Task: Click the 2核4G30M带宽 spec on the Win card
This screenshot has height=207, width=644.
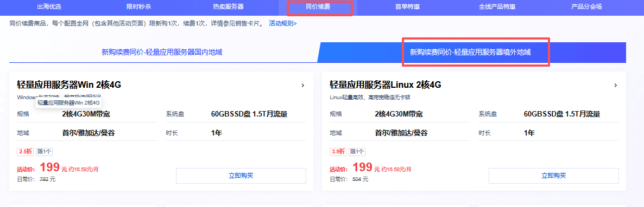Action: [x=86, y=114]
